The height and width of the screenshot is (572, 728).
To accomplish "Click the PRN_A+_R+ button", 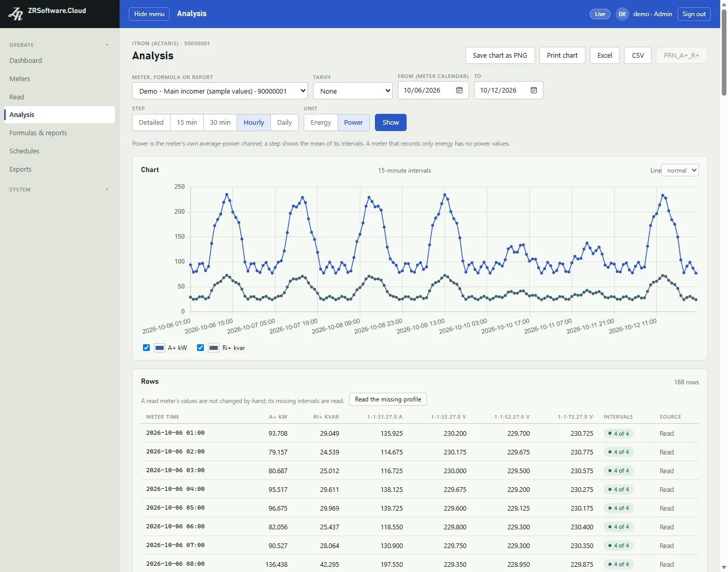I will coord(682,56).
